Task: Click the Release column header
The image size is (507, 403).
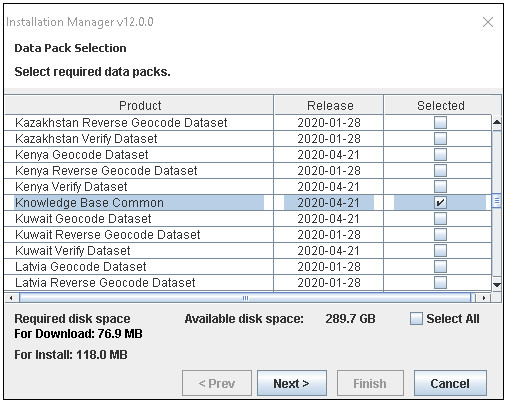Action: tap(329, 105)
